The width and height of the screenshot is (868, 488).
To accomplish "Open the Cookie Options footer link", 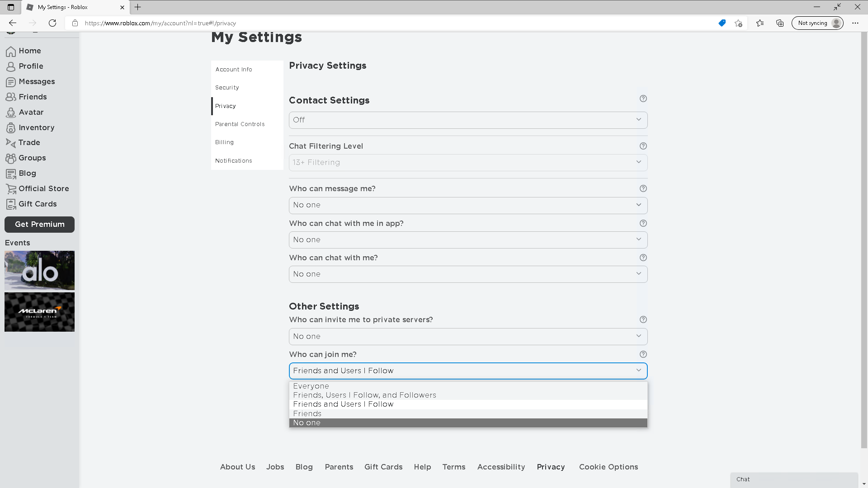I will point(608,467).
